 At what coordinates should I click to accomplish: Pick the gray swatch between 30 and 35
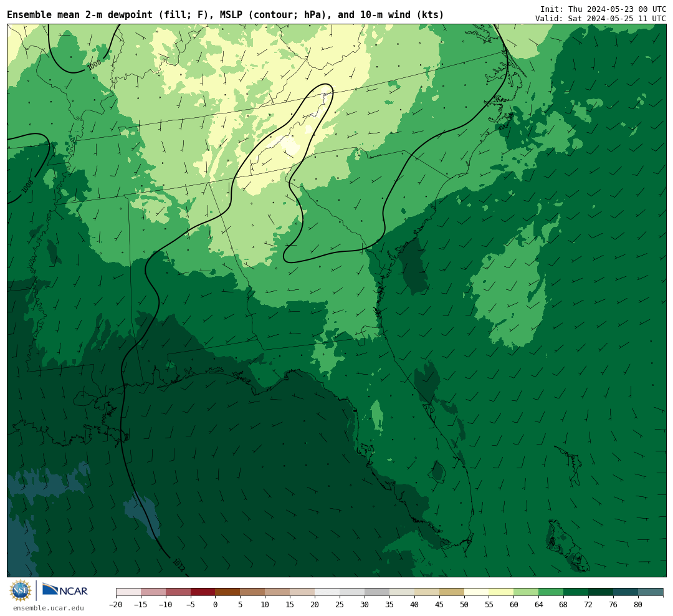(x=377, y=592)
